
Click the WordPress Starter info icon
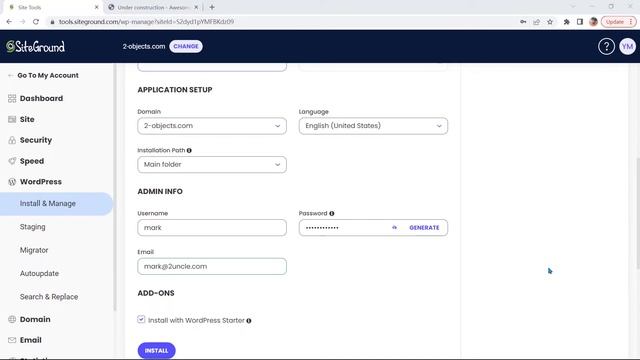point(249,321)
